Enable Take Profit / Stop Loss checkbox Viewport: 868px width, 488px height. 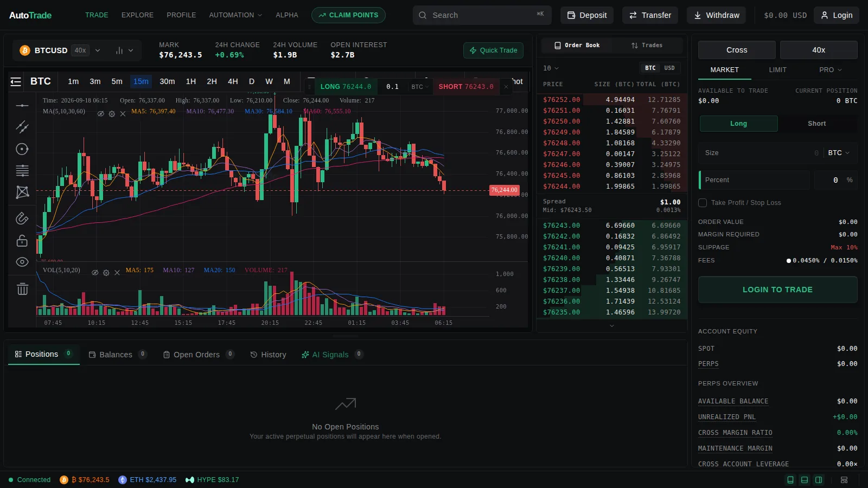(703, 203)
